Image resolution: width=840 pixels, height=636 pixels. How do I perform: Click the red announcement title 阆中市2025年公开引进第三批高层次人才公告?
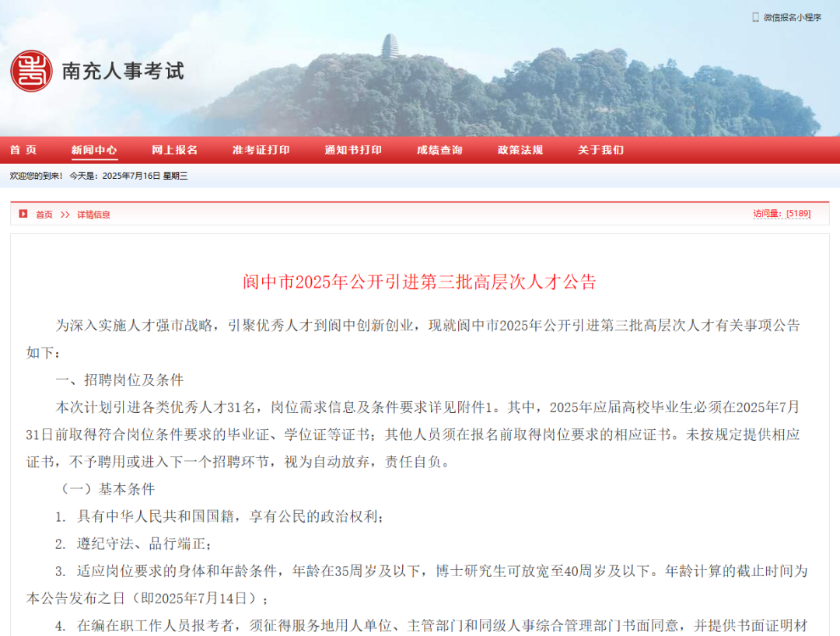click(x=419, y=282)
